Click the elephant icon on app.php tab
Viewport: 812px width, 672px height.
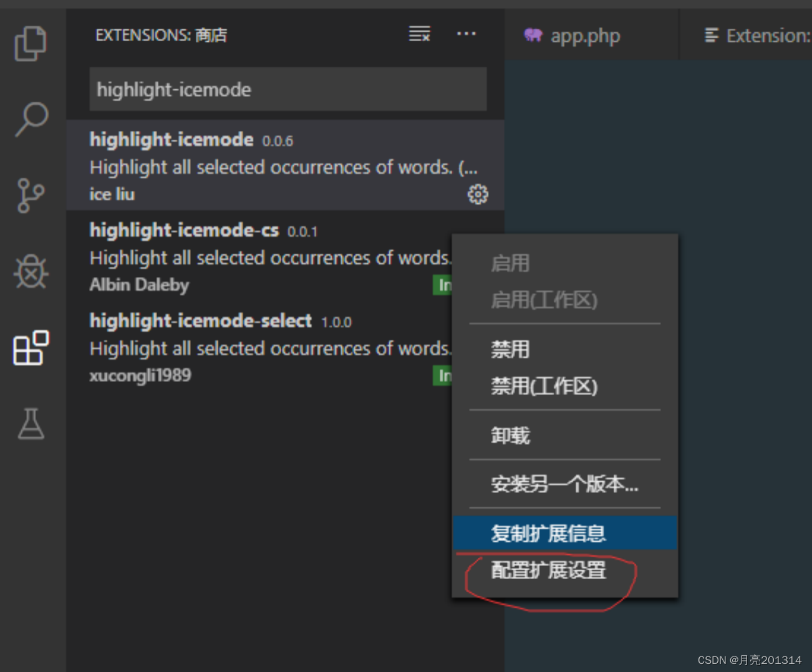(533, 36)
